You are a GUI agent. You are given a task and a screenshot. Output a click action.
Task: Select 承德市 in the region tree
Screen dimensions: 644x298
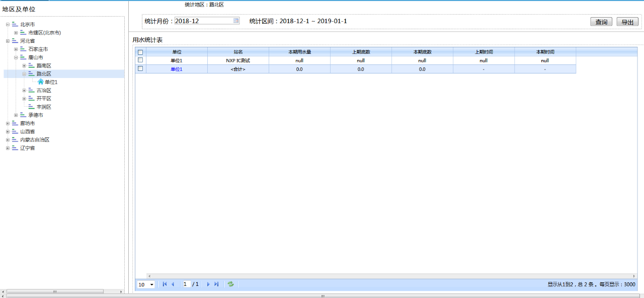pos(35,115)
